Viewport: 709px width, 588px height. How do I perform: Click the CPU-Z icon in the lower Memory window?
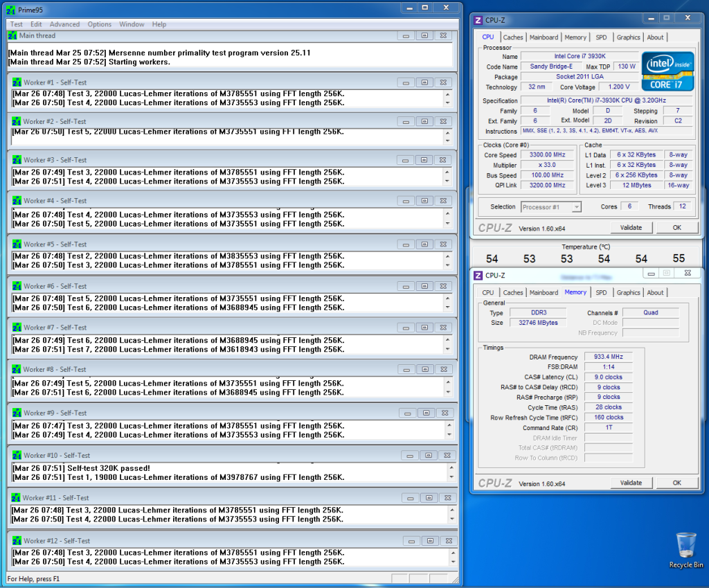(478, 276)
